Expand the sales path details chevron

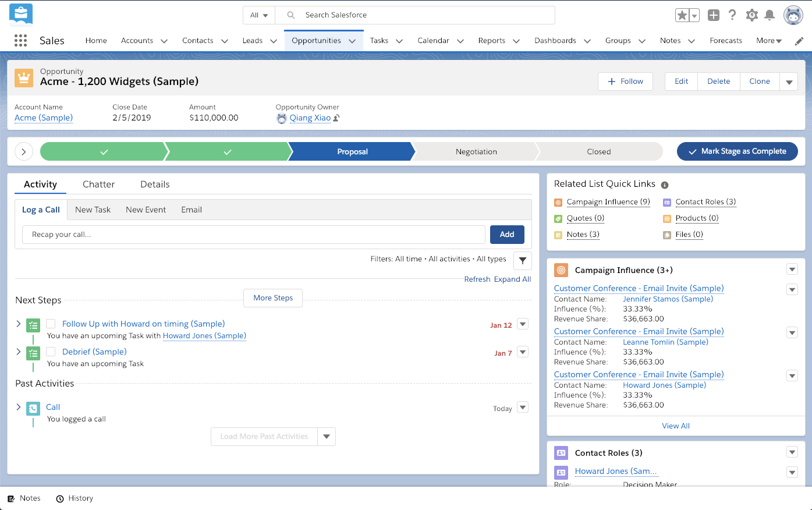[23, 151]
